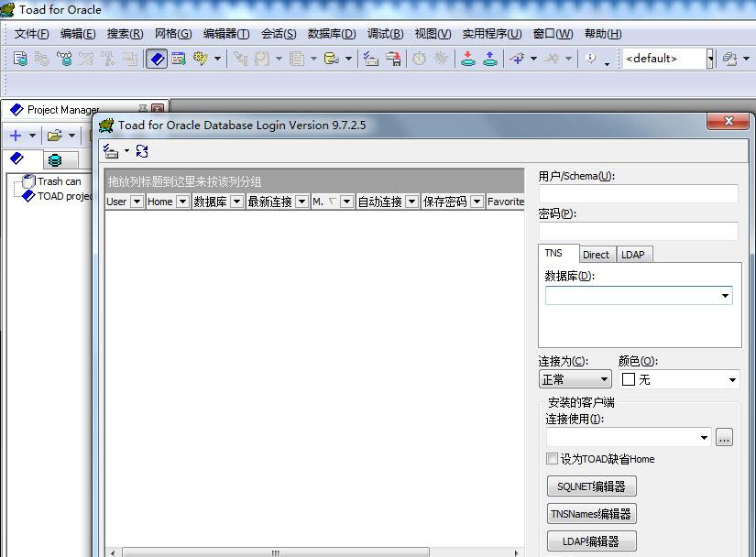Open the 数据库 combo box dropdown
The image size is (756, 557).
[725, 296]
